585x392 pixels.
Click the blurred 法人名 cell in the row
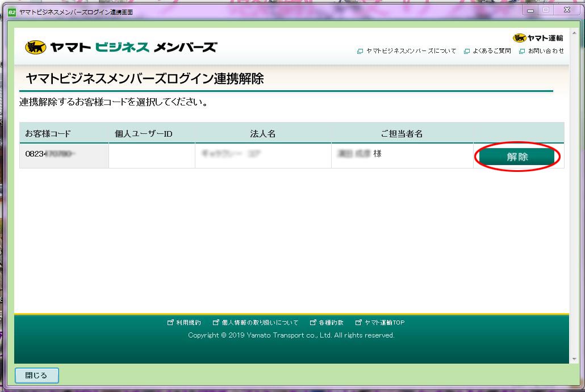coord(263,155)
